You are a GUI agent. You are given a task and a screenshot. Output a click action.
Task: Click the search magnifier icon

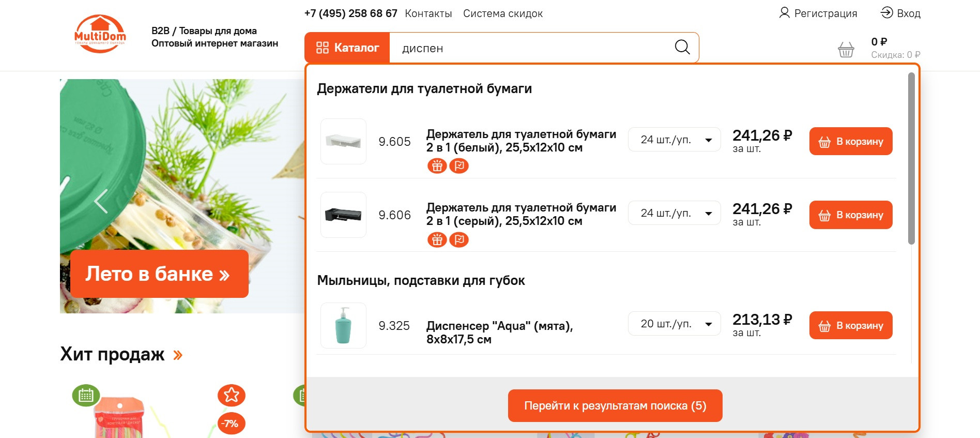coord(682,48)
